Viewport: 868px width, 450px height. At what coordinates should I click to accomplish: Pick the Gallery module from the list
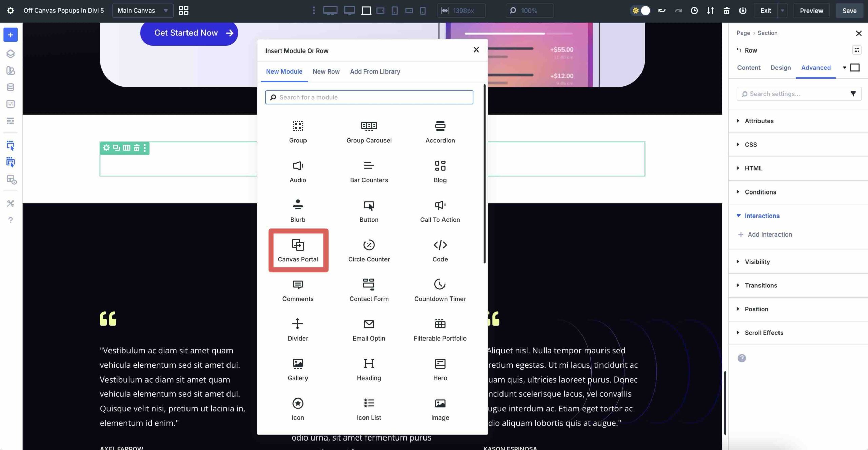(298, 369)
